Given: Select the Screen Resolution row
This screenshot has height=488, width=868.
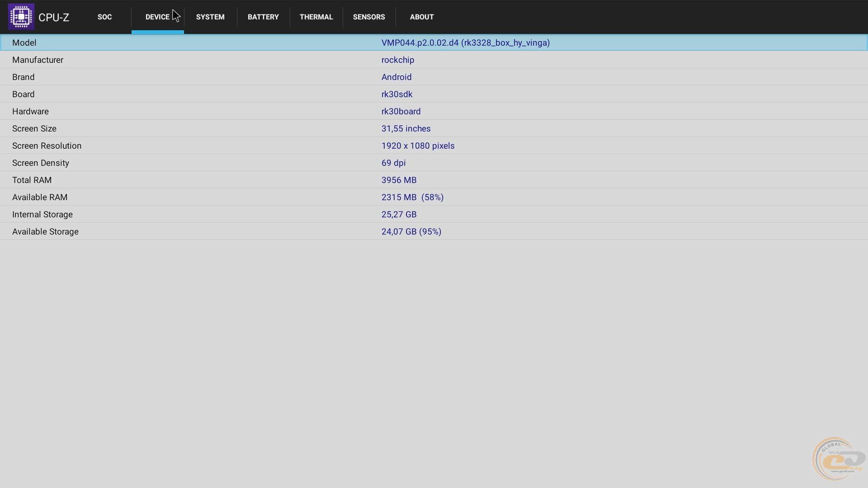Looking at the screenshot, I should pyautogui.click(x=434, y=145).
